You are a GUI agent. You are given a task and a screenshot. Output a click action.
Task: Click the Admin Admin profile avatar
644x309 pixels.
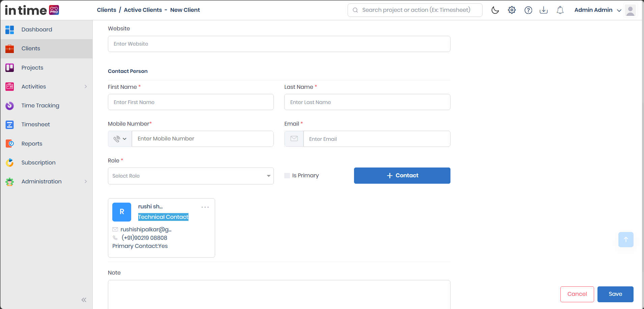[630, 10]
